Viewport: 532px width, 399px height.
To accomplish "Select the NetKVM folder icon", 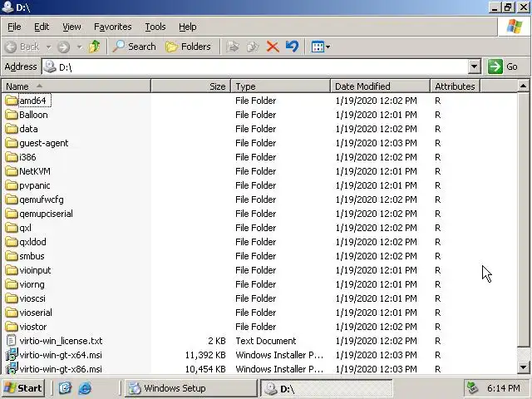I will point(11,171).
